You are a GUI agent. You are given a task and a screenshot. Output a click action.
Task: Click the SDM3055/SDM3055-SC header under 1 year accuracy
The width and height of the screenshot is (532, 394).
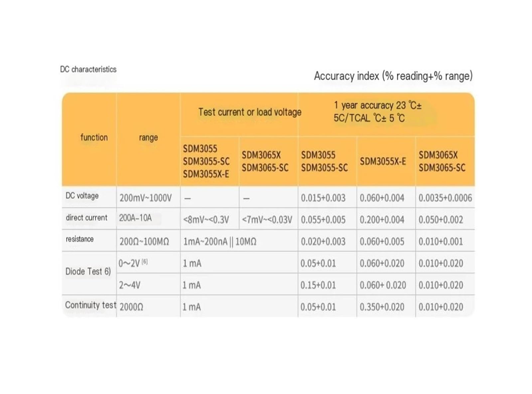click(x=324, y=161)
